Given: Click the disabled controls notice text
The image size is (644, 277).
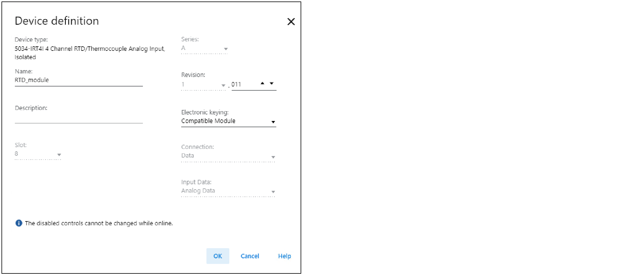Looking at the screenshot, I should pos(99,223).
